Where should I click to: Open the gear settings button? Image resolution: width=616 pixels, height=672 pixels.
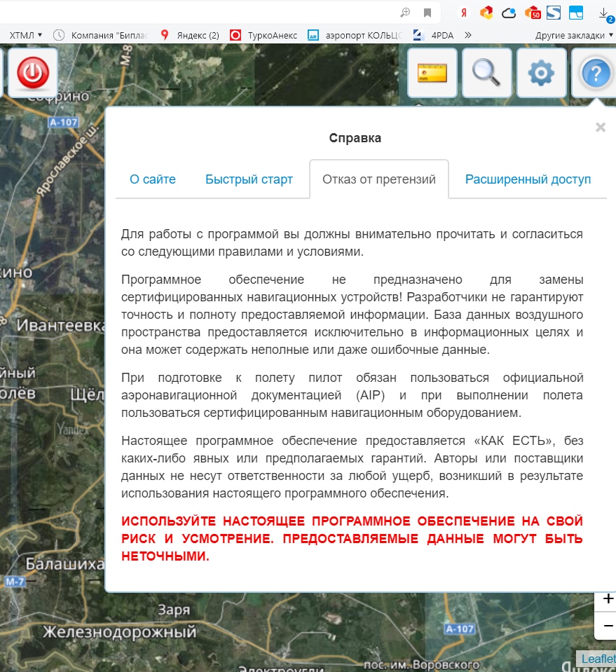point(541,73)
